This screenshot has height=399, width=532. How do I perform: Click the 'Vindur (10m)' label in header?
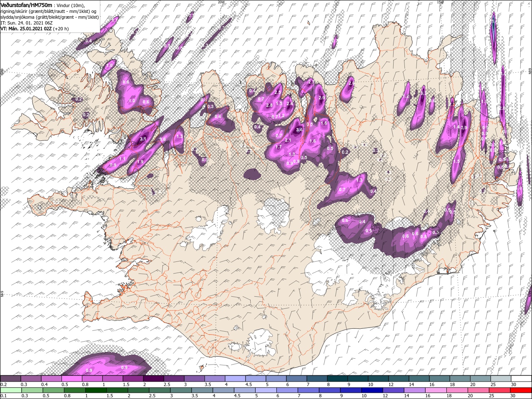(70, 5)
